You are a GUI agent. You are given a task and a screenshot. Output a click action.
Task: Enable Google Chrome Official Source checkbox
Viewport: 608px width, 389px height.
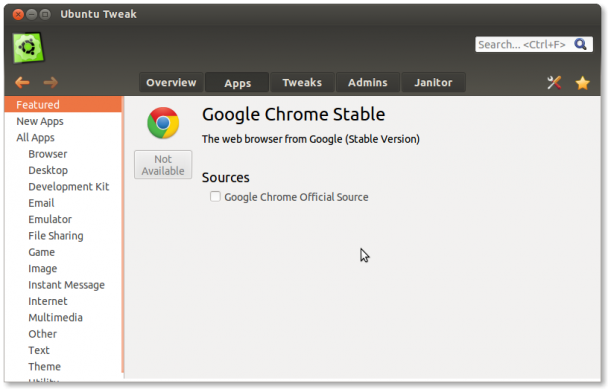tap(215, 196)
